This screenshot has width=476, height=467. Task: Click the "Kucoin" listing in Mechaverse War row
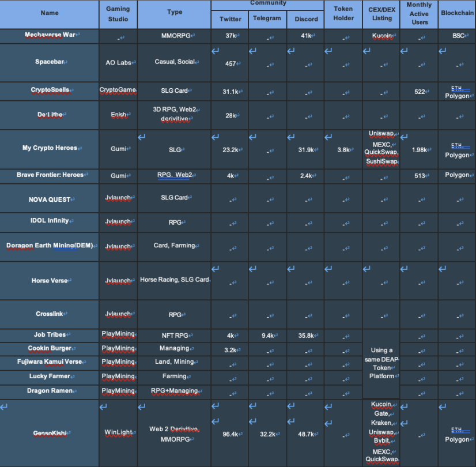(x=382, y=36)
